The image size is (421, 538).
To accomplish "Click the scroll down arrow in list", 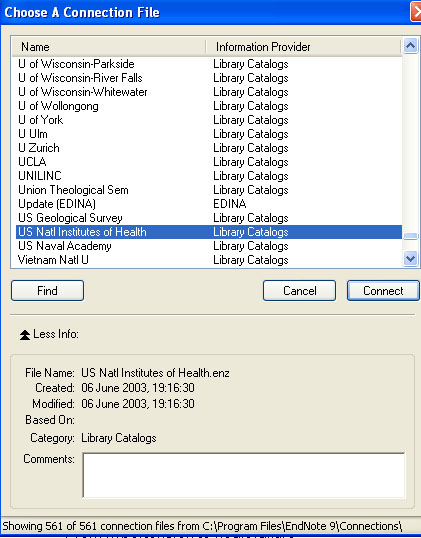I will click(x=410, y=258).
